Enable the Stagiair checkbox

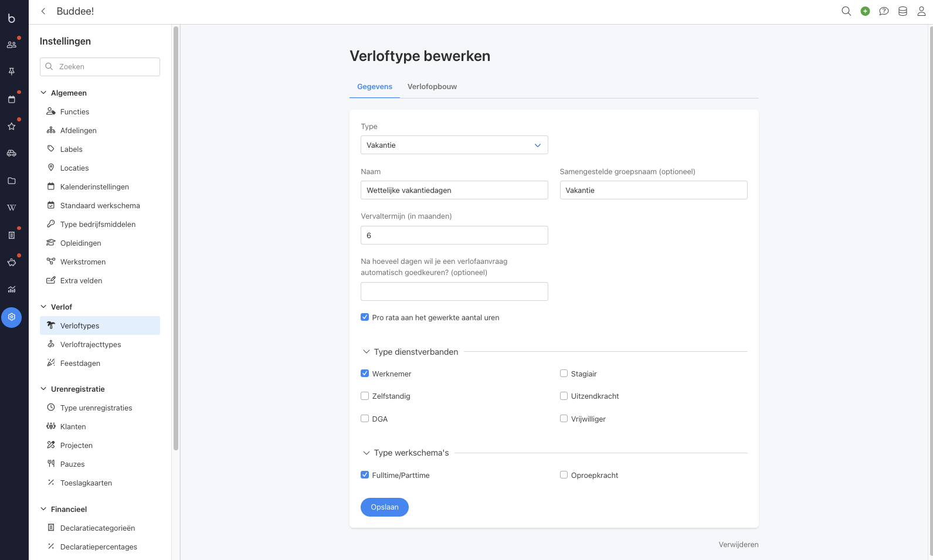[x=564, y=374]
